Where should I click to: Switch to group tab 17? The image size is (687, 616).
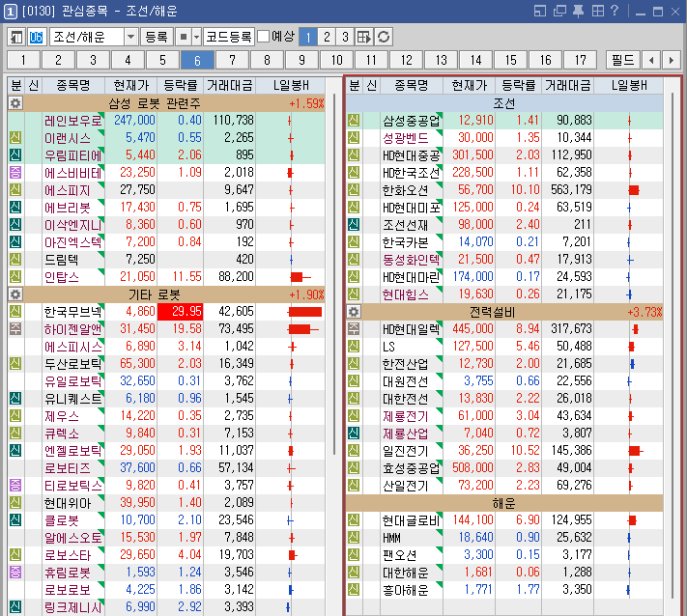pyautogui.click(x=580, y=60)
